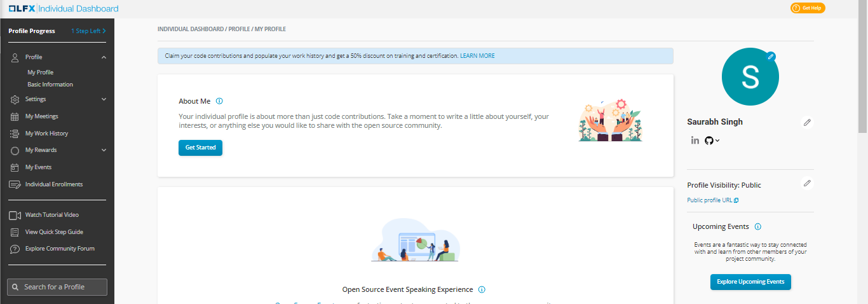Click the Search for a Profile field
Screen dimensions: 868x304
coord(57,287)
